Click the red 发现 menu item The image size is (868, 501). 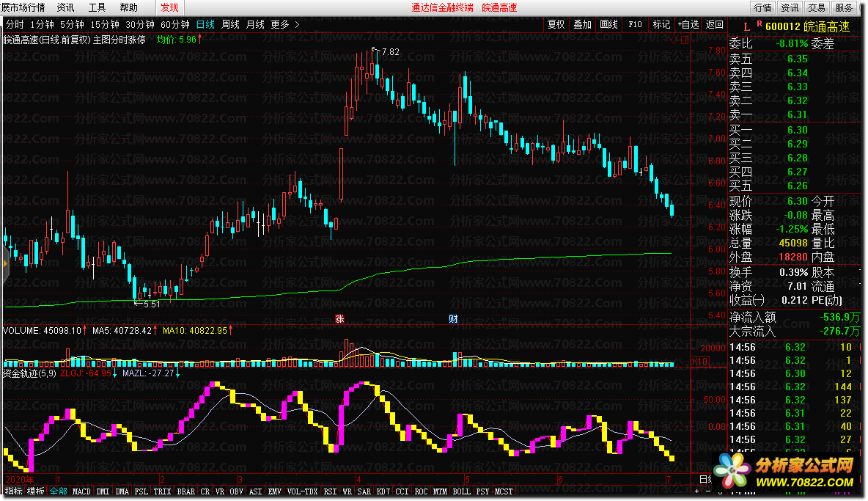pos(169,8)
